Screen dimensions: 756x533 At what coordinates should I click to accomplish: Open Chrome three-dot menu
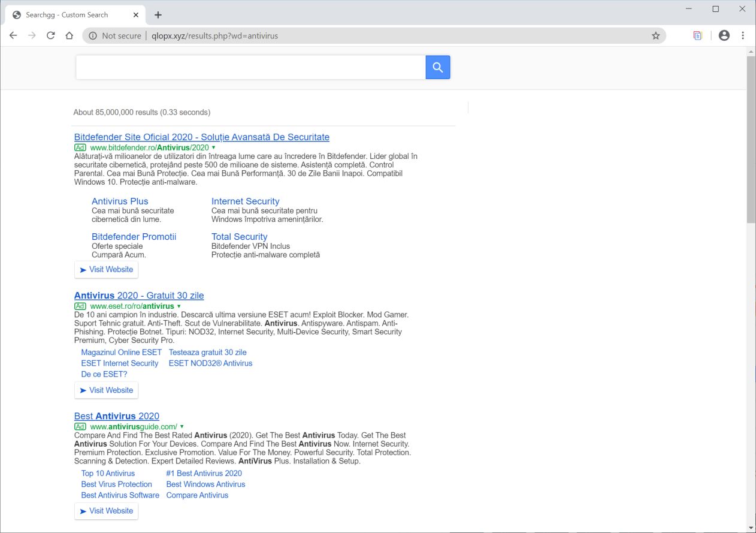point(743,35)
